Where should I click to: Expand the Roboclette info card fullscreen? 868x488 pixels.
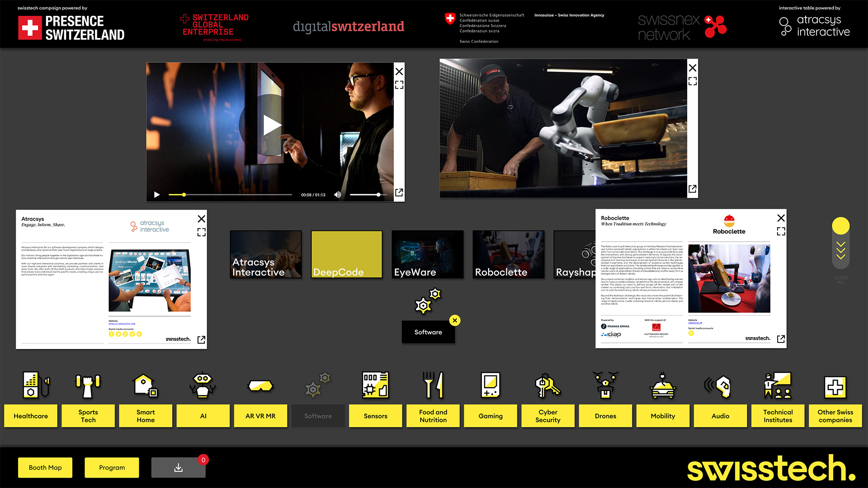pyautogui.click(x=781, y=231)
